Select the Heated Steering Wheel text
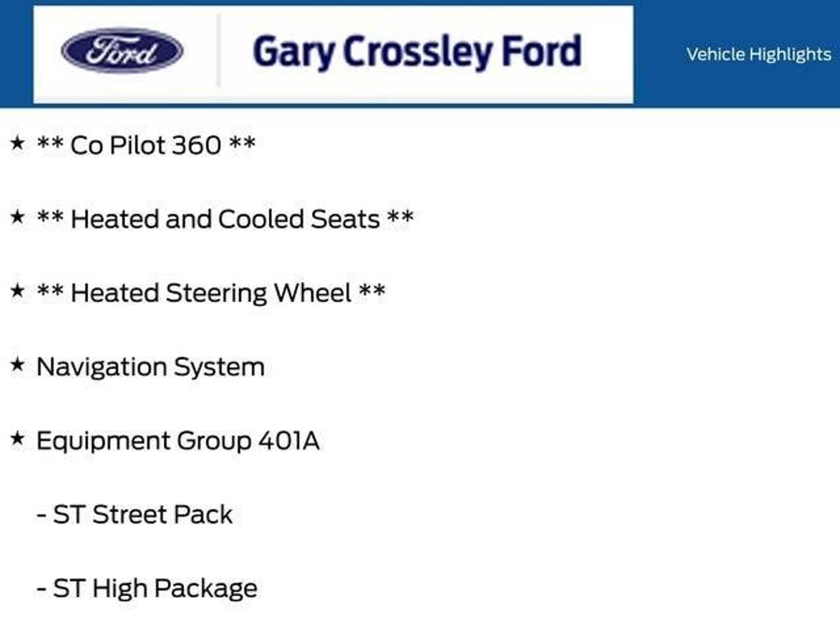840x630 pixels. (x=211, y=293)
